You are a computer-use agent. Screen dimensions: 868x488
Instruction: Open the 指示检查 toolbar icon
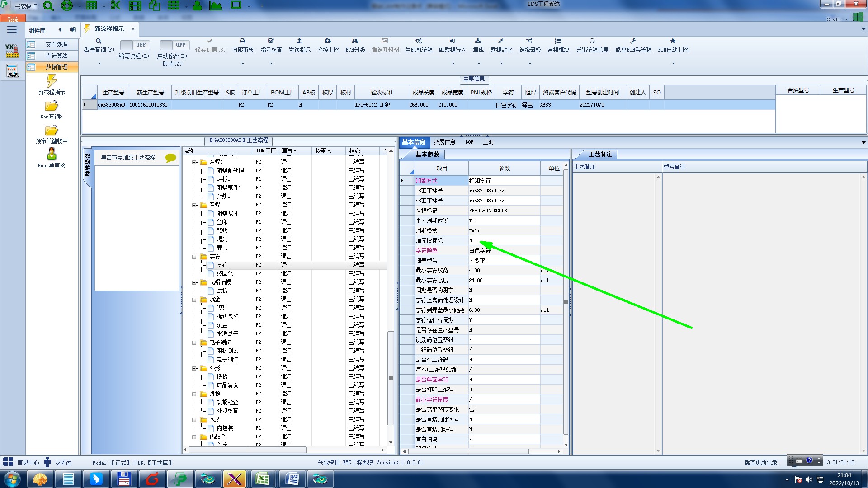pyautogui.click(x=271, y=41)
